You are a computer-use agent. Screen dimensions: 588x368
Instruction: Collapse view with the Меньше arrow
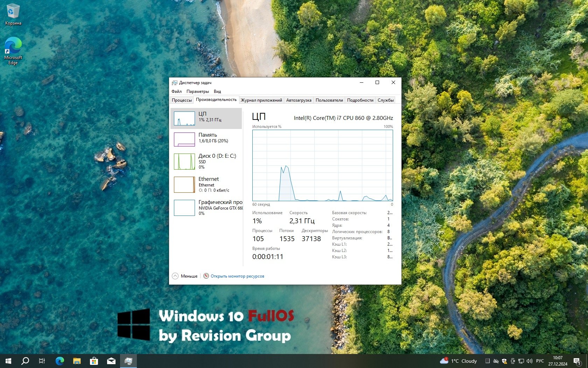click(x=175, y=276)
